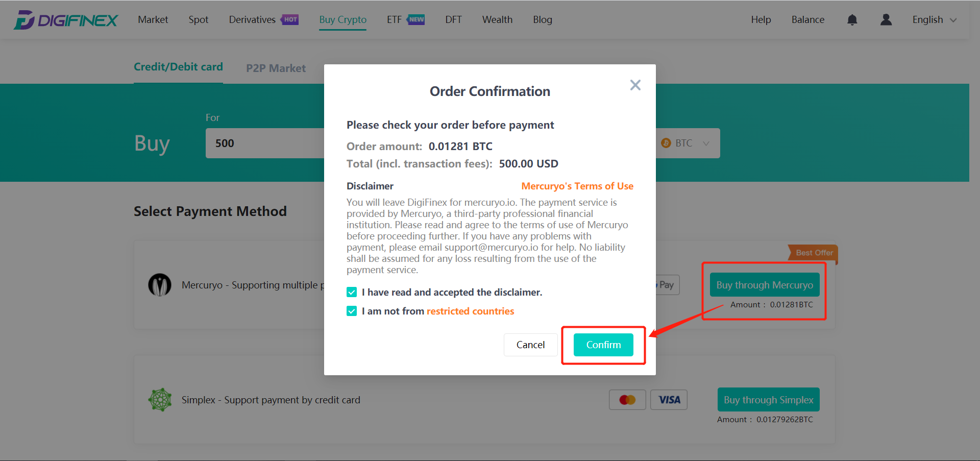The width and height of the screenshot is (980, 461).
Task: Click the Simplex payment provider logo
Action: coord(160,399)
